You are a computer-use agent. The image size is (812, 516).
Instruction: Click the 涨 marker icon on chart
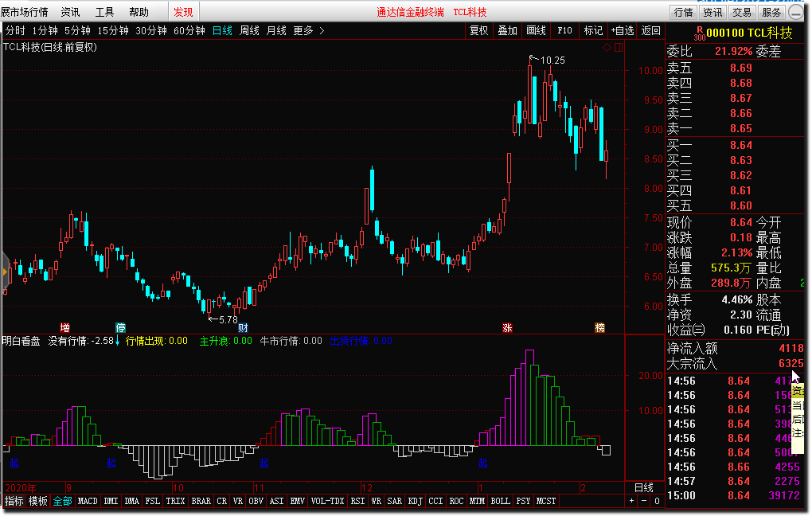tap(507, 327)
